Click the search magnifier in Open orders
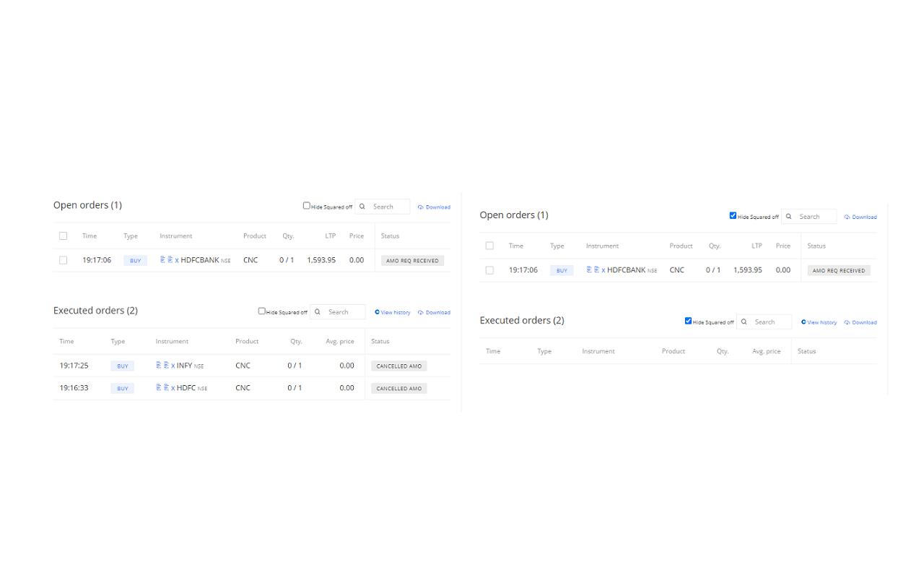 tap(362, 207)
